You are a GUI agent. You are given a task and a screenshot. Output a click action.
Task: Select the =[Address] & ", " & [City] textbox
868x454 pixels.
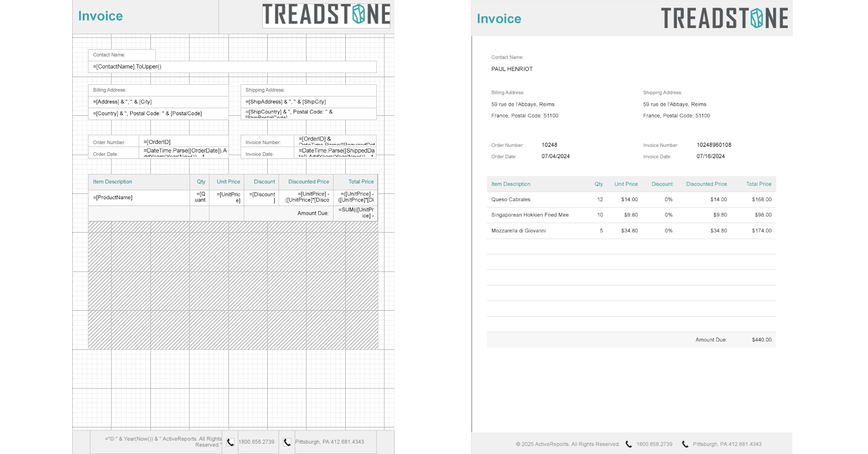158,102
